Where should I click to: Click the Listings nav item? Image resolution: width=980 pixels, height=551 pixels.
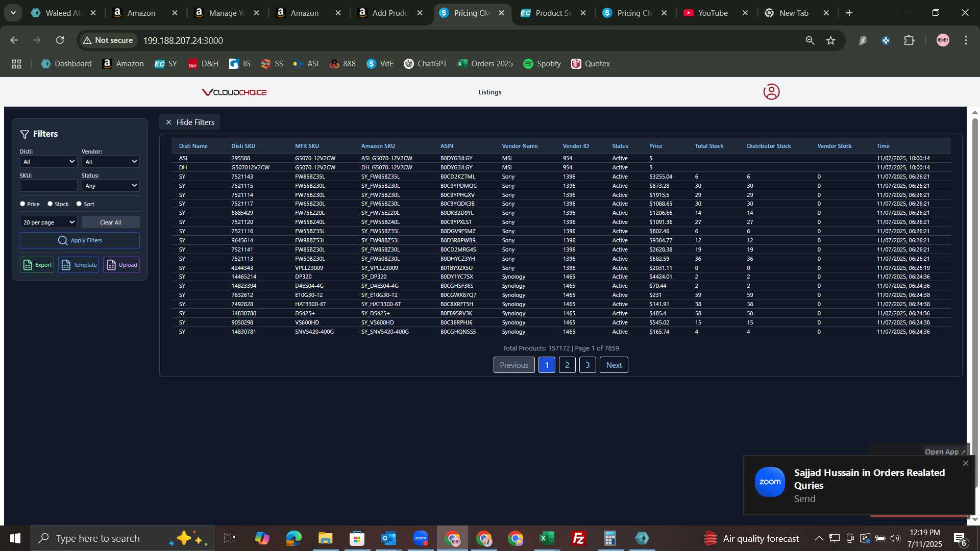coord(490,92)
